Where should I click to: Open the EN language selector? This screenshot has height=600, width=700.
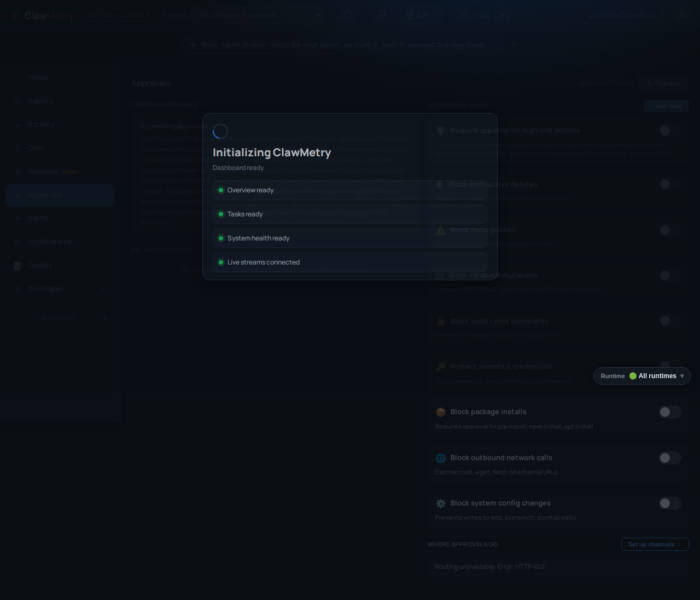tap(421, 15)
